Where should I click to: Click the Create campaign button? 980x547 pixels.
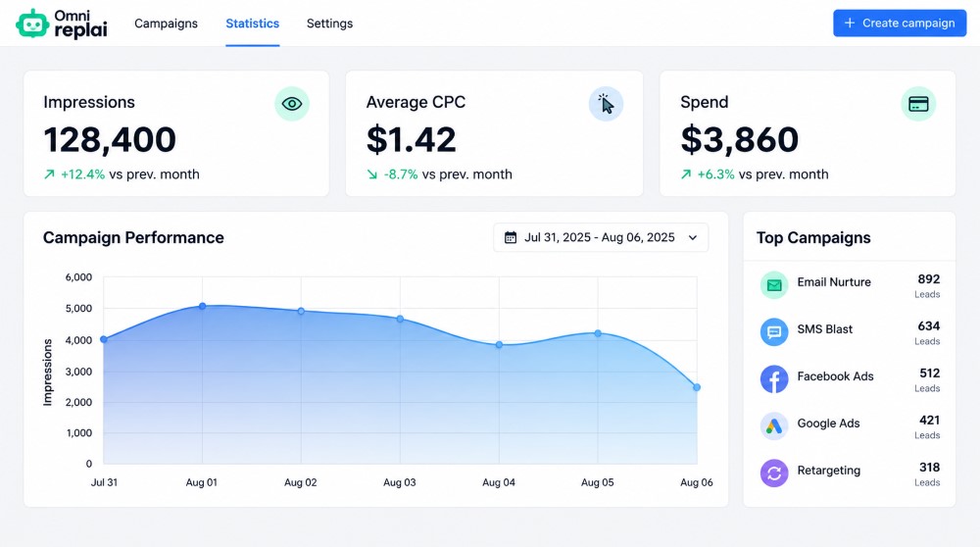900,24
